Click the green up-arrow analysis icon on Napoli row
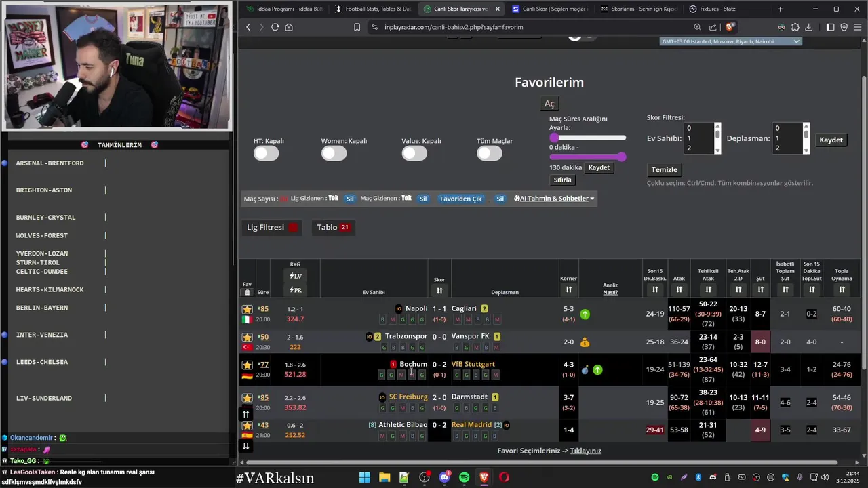Viewport: 868px width, 488px height. pyautogui.click(x=585, y=314)
